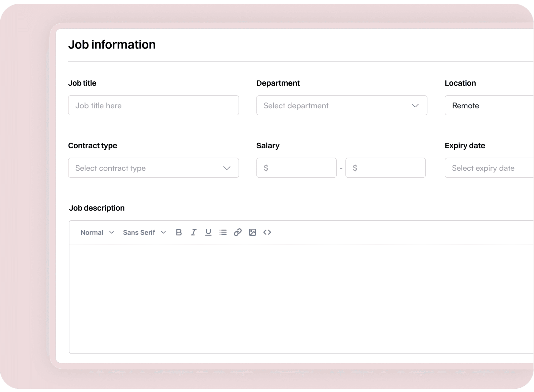Viewport: 534px width, 392px height.
Task: Toggle bold formatting in editor toolbar
Action: pos(179,232)
